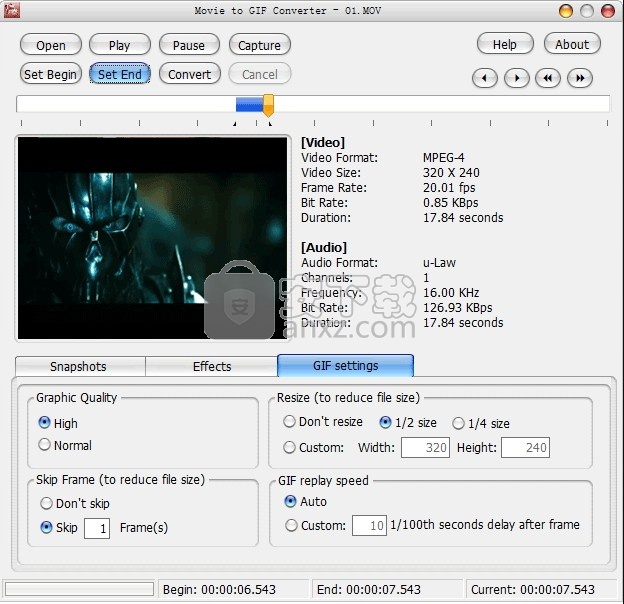Click the Skip frame count field
The height and width of the screenshot is (604, 624).
97,528
